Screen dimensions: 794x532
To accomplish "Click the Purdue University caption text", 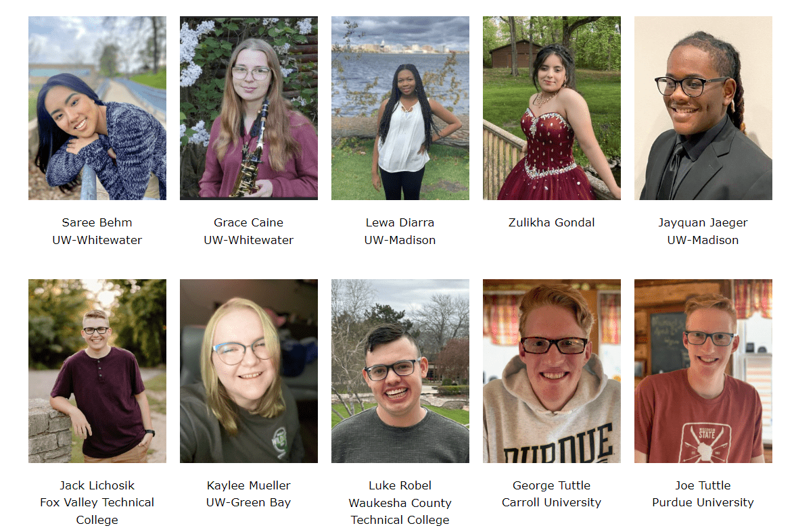I will pos(703,503).
